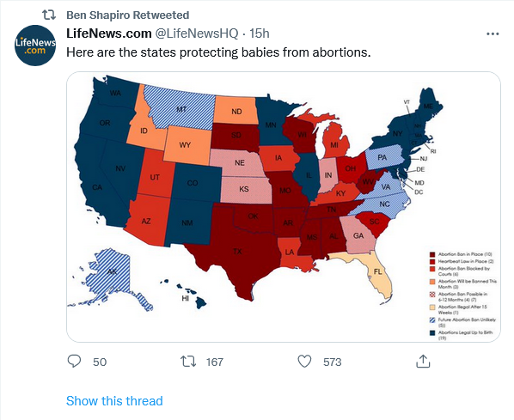Screen dimensions: 514x420
Task: Show this thread
Action: [x=114, y=401]
